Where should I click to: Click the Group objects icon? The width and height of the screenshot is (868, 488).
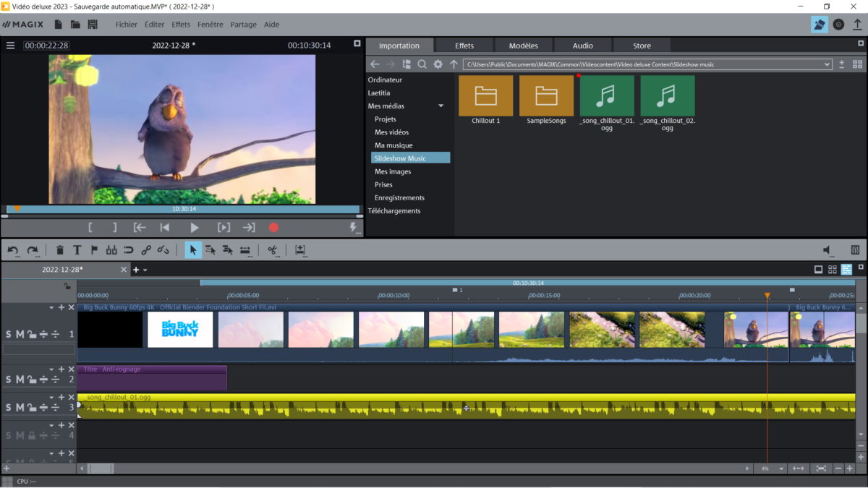point(146,250)
